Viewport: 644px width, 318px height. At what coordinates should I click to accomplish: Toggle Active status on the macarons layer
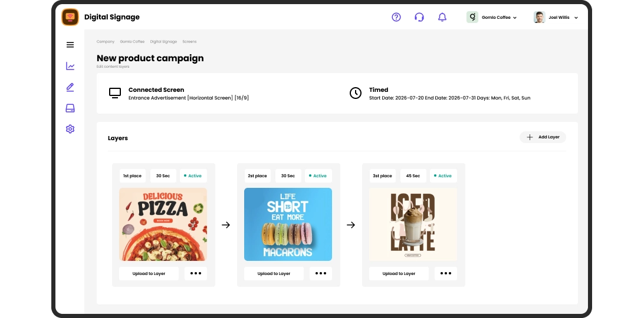[x=318, y=175]
